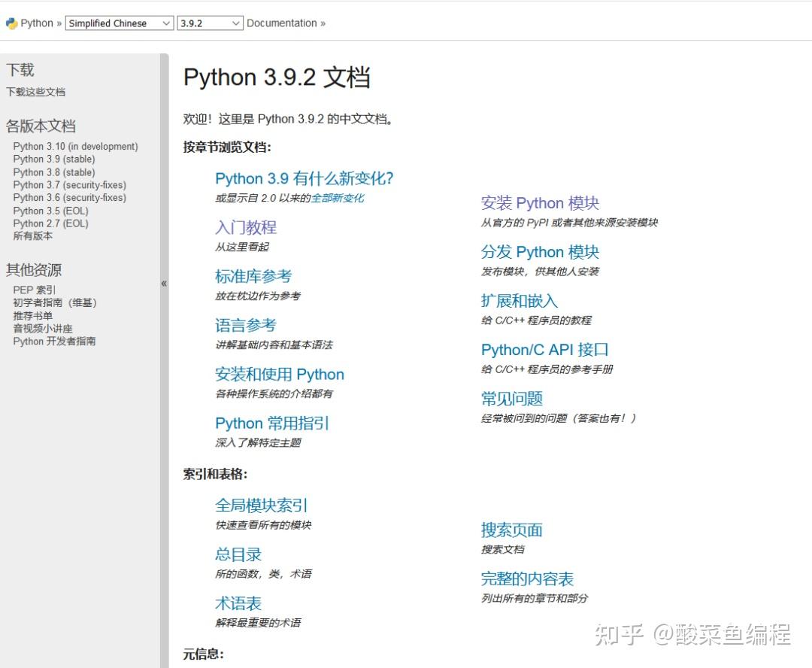Click the 给 C/C++ 程序员的参考手册 description
This screenshot has width=812, height=668.
pos(547,369)
